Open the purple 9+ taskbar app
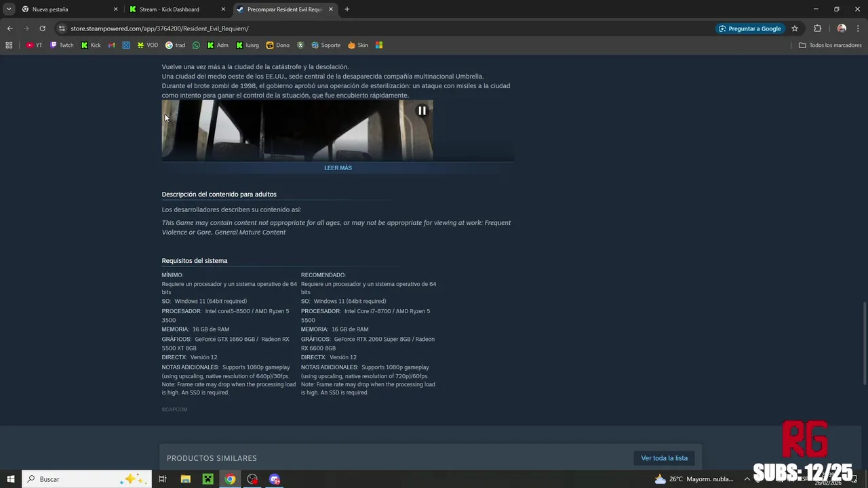The width and height of the screenshot is (868, 488). (x=275, y=479)
